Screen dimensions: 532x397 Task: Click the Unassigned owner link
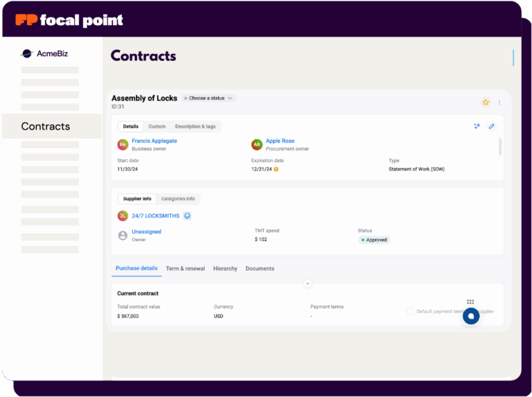point(146,232)
